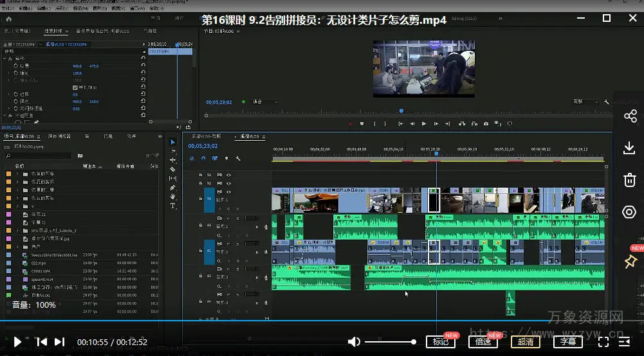Click the trash delete icon in the sidebar

629,180
